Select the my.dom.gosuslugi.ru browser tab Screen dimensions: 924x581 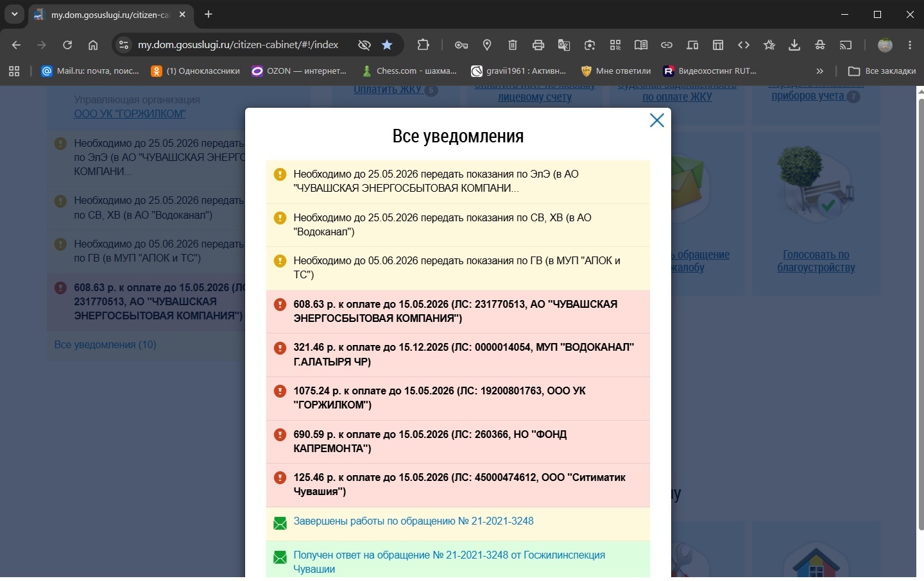pyautogui.click(x=110, y=14)
